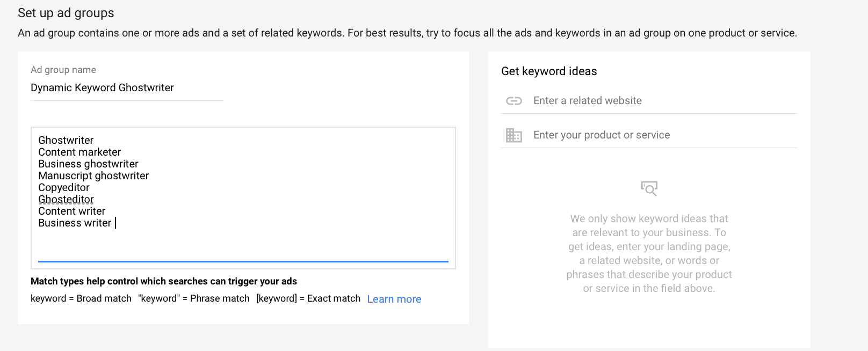Click the keyword search magnifier icon
The width and height of the screenshot is (868, 351).
(649, 188)
